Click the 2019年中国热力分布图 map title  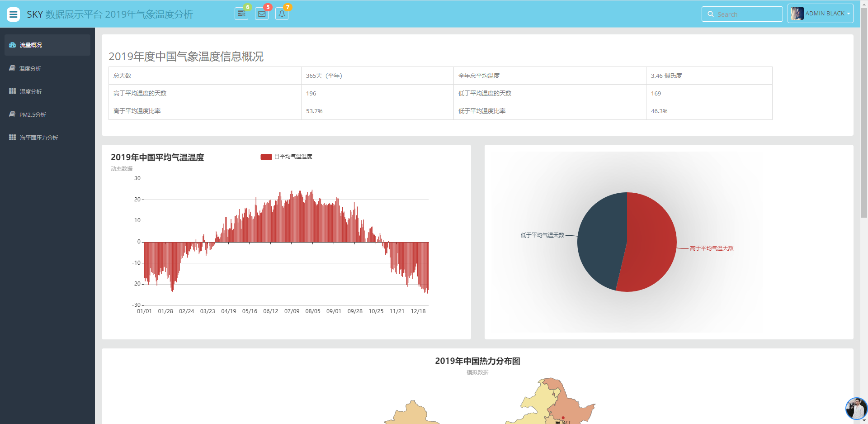tap(477, 361)
